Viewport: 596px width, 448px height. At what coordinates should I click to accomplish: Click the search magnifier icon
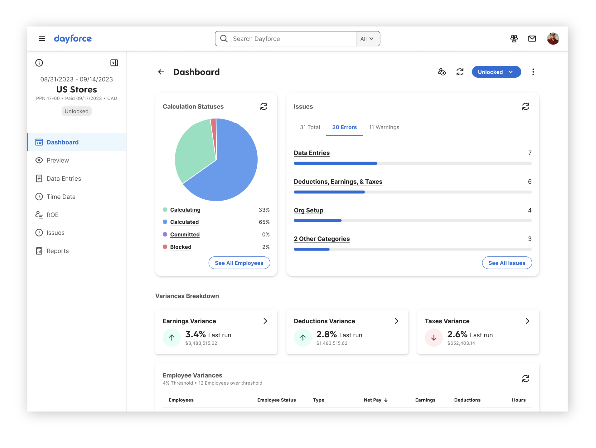pyautogui.click(x=224, y=38)
